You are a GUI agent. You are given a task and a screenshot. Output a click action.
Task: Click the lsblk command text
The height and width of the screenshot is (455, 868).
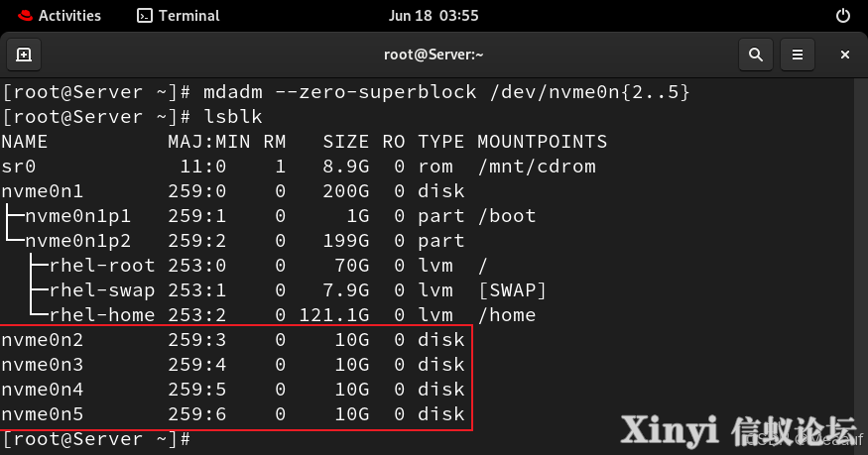pyautogui.click(x=232, y=117)
